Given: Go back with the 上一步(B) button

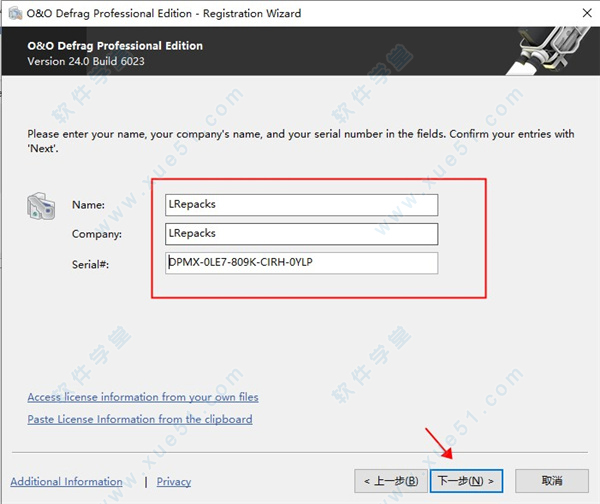Looking at the screenshot, I should pyautogui.click(x=392, y=481).
